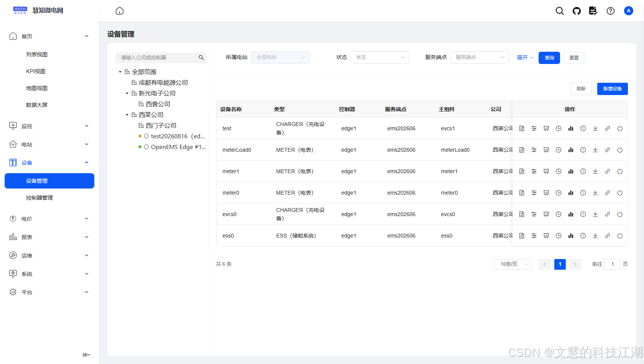Open the clock icon in the evcs0 row

[559, 214]
